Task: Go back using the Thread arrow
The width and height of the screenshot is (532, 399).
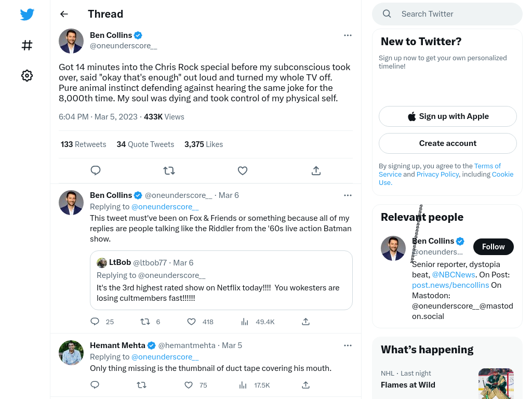Action: click(64, 14)
